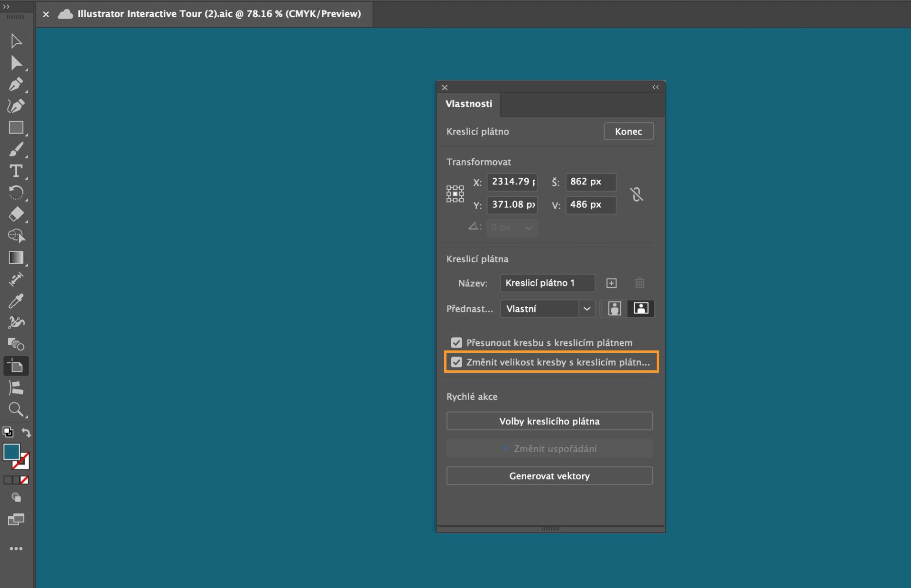Activate the Paintbrush tool
The width and height of the screenshot is (911, 588).
click(x=16, y=149)
